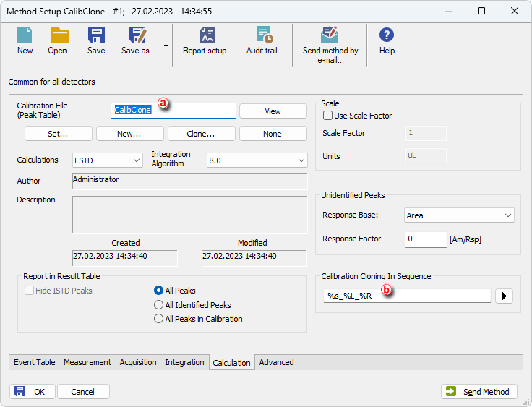
Task: Cancel the method setup dialog
Action: (83, 391)
